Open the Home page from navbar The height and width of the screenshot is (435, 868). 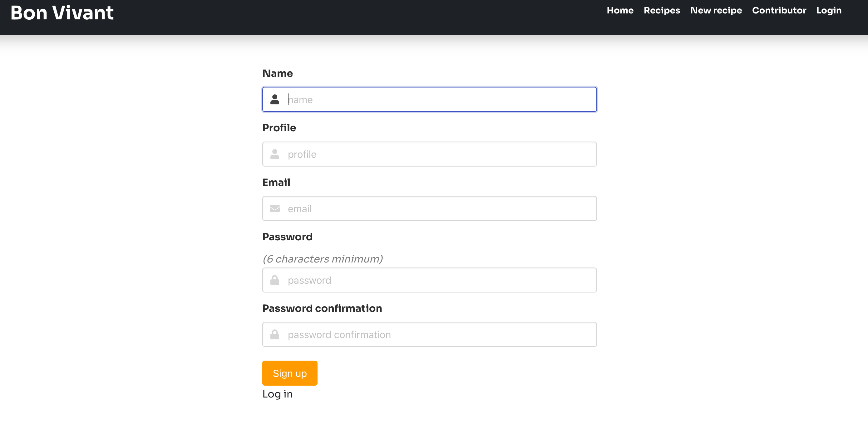(620, 10)
